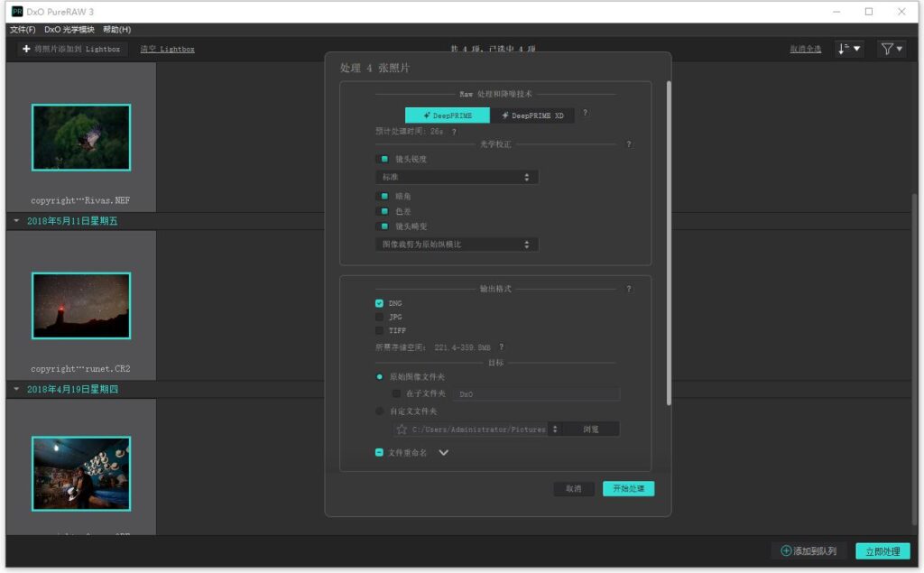Collapse the 2018年5月11日星期五 date group
The image size is (924, 573).
pyautogui.click(x=16, y=221)
